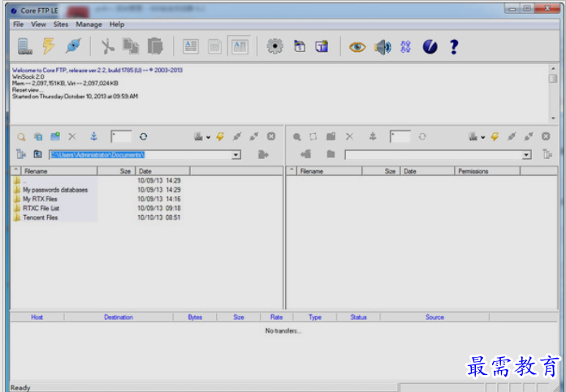Open the Sites menu
This screenshot has width=566, height=392.
click(61, 24)
